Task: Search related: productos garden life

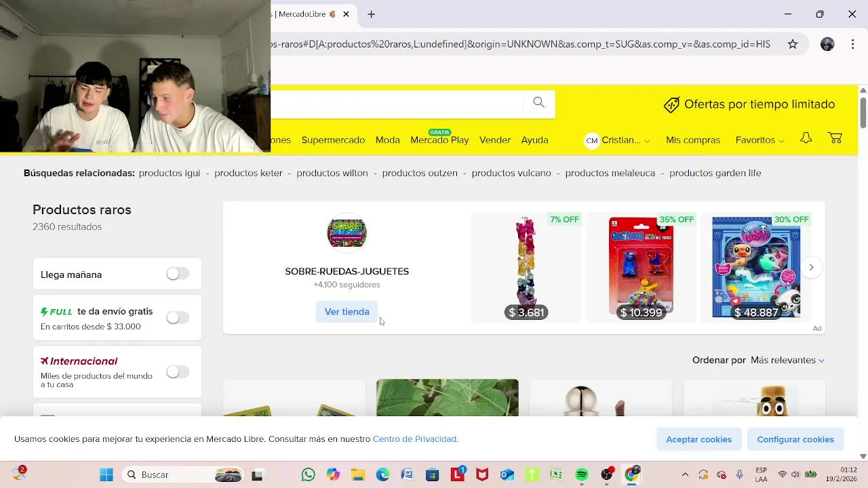Action: (x=715, y=174)
